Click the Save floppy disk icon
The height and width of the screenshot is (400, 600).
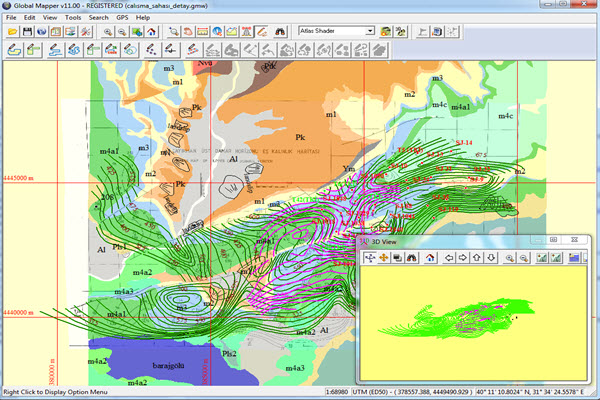[x=25, y=32]
